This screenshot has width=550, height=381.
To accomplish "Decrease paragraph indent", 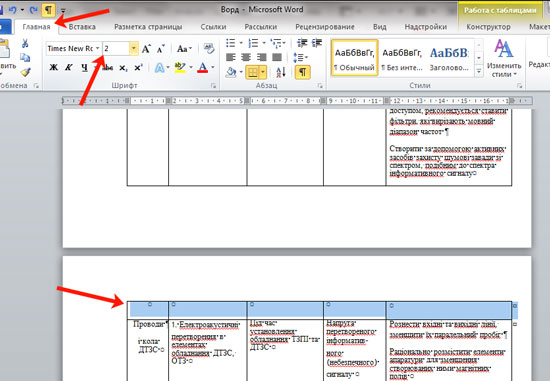I will [x=302, y=43].
